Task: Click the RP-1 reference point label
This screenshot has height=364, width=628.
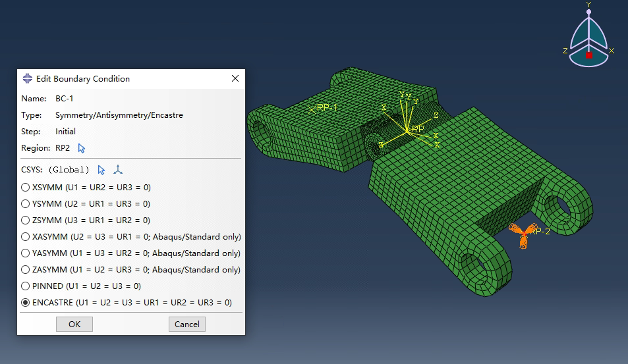Action: tap(327, 107)
